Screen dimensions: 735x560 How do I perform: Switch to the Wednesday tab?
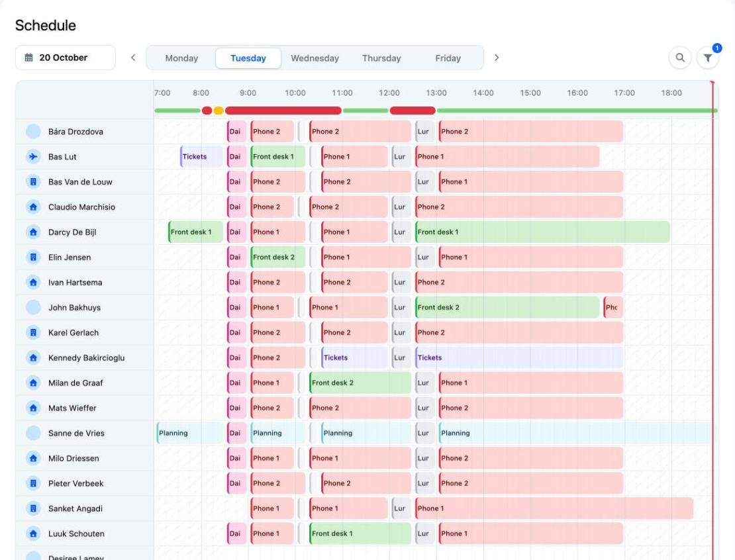point(315,58)
